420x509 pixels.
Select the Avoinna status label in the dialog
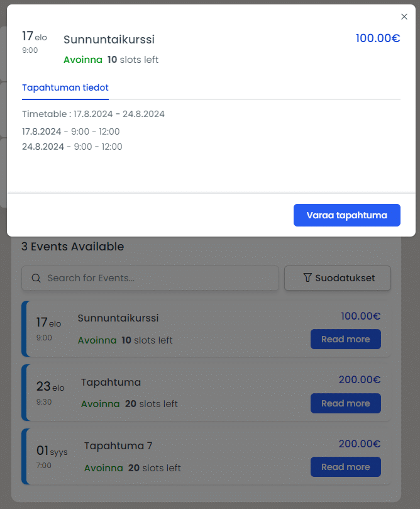pyautogui.click(x=82, y=60)
